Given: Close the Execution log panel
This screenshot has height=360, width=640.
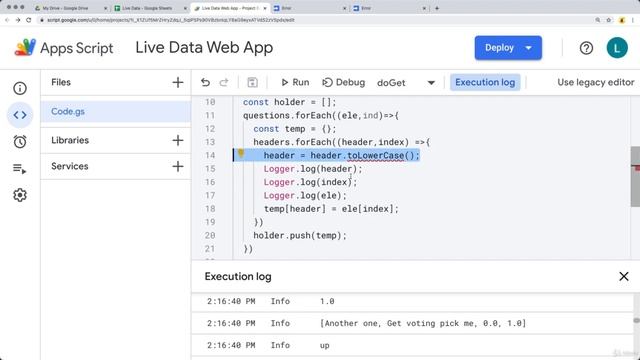Looking at the screenshot, I should 624,276.
